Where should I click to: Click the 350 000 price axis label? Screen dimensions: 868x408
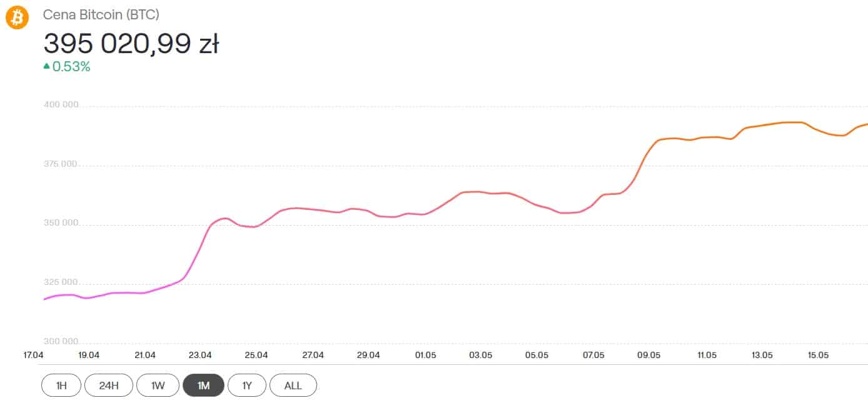[x=61, y=223]
